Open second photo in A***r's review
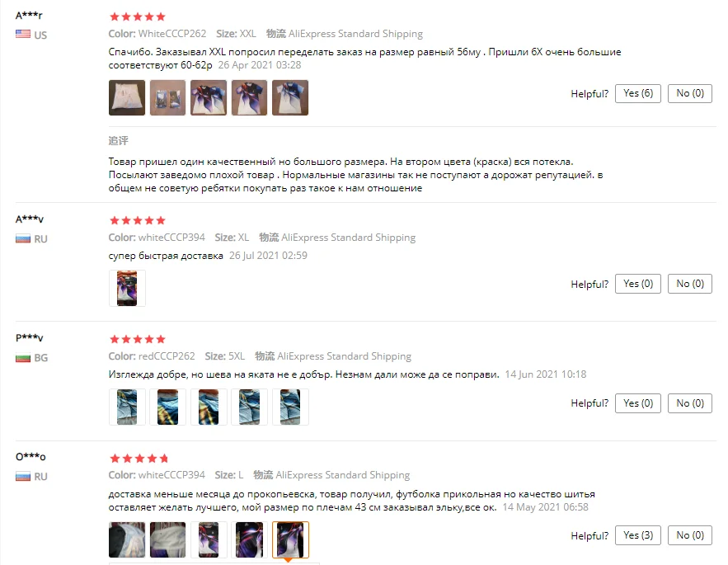Image resolution: width=728 pixels, height=565 pixels. coord(167,97)
